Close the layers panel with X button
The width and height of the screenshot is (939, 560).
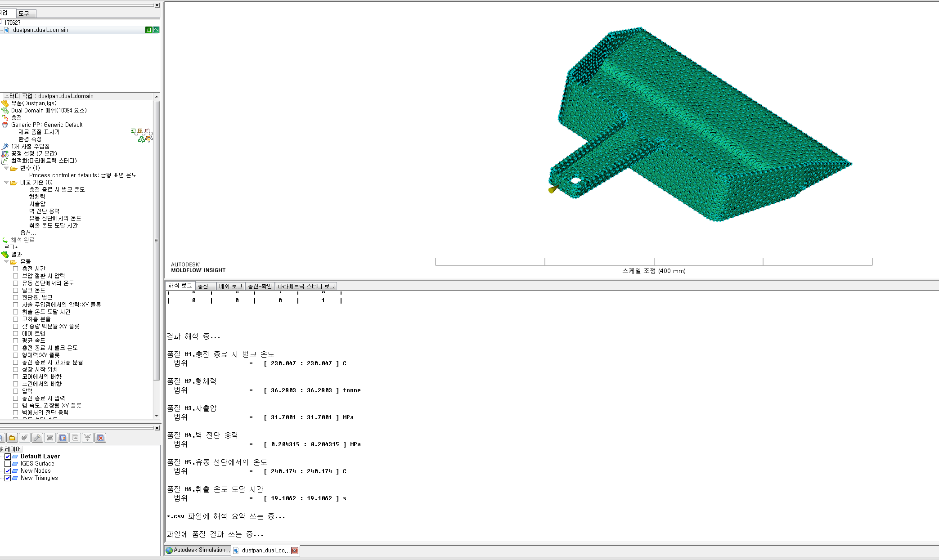pos(157,428)
